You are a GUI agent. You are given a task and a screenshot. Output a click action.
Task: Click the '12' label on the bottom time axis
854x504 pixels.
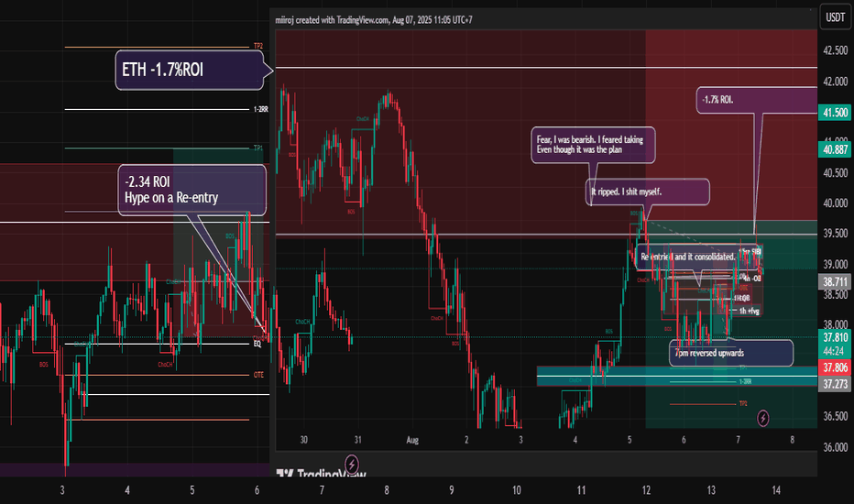click(x=646, y=490)
